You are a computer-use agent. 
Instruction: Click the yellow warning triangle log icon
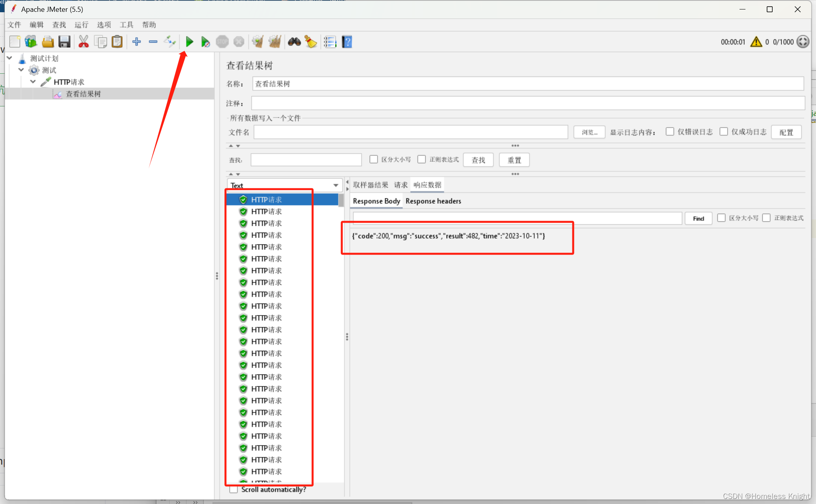(756, 42)
